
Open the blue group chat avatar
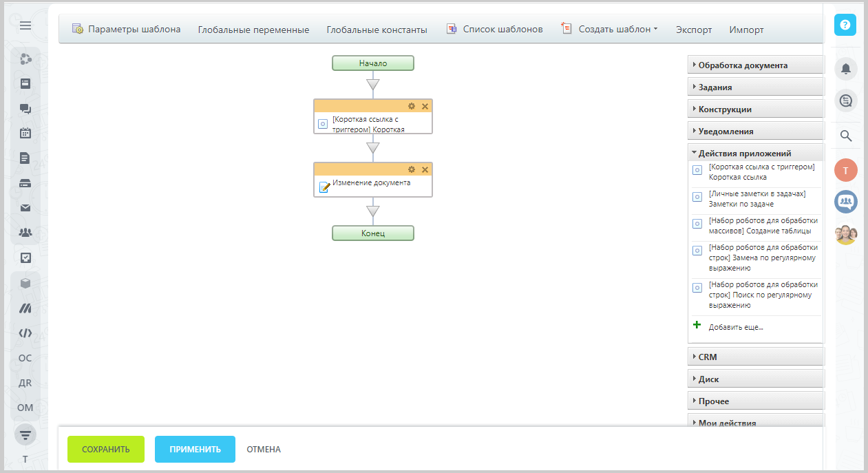click(846, 202)
